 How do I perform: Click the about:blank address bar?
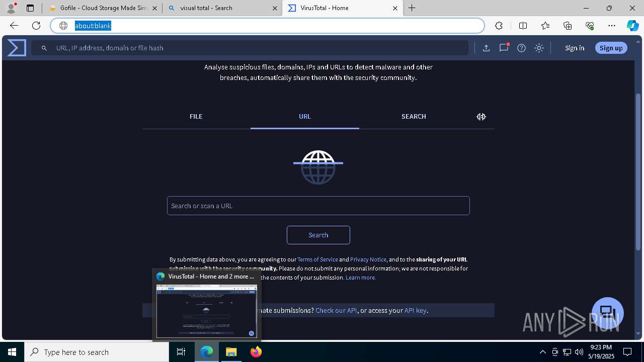(x=267, y=26)
